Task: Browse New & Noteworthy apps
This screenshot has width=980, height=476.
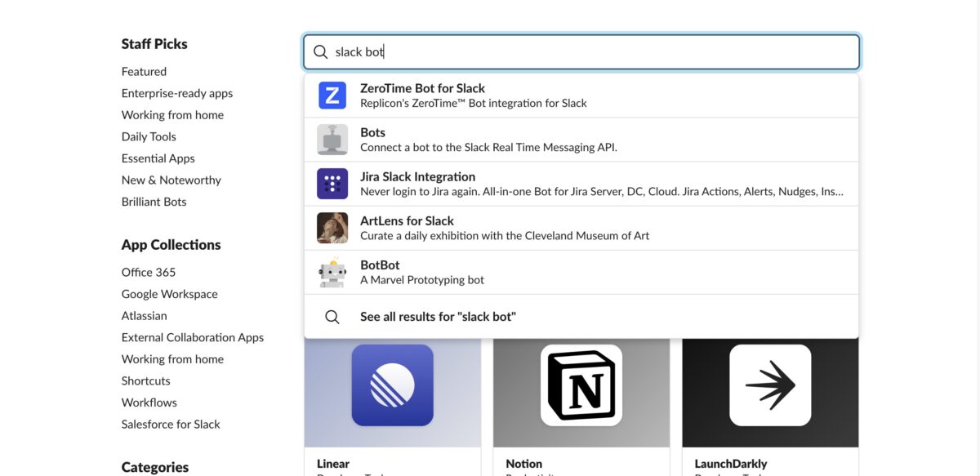Action: coord(171,180)
